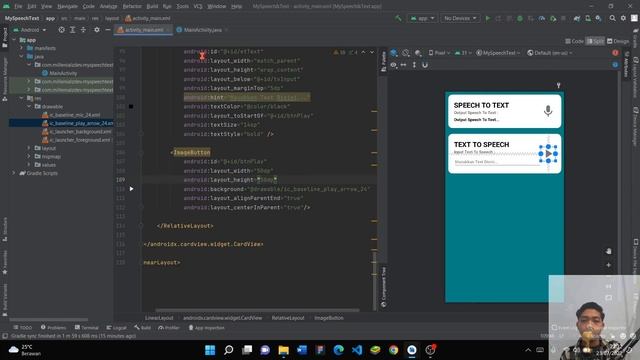The height and width of the screenshot is (360, 640).
Task: Open the Profiler tool window
Action: pos(169,327)
